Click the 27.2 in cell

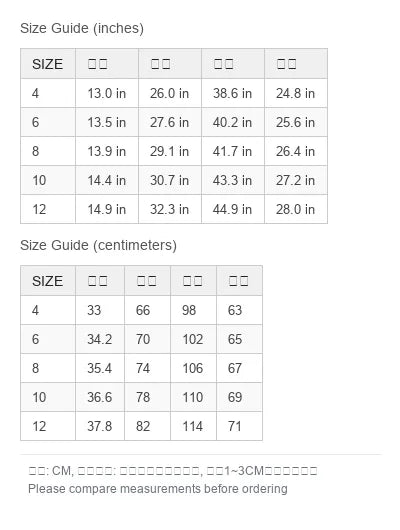click(x=296, y=180)
